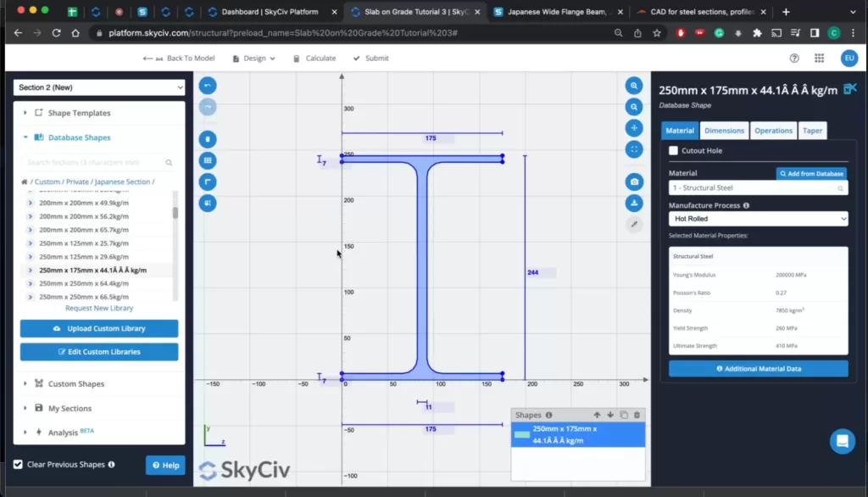This screenshot has width=868, height=497.
Task: Download the section drawing
Action: point(634,204)
